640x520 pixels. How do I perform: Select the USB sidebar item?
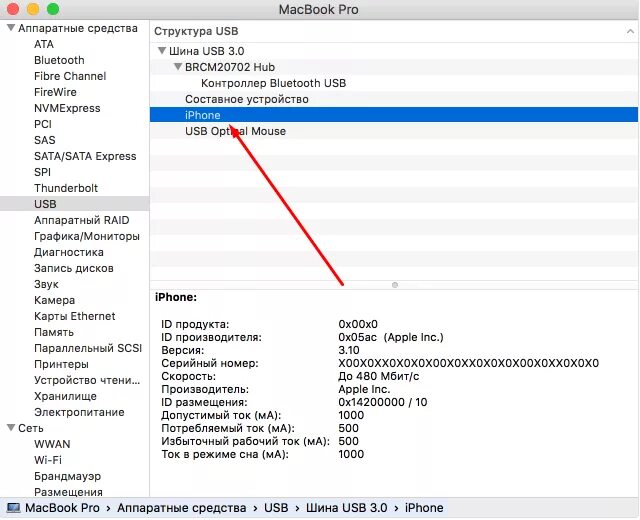tap(75, 204)
